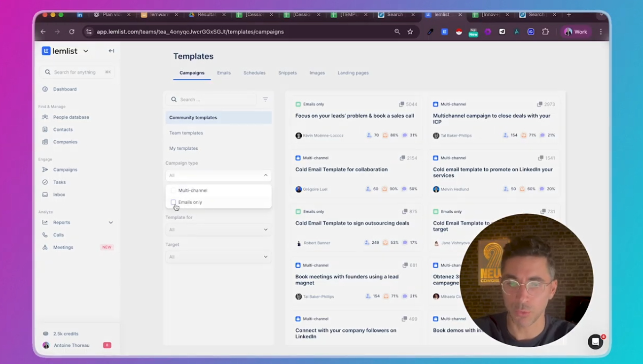
Task: Check the Multi-channel checkbox
Action: 173,190
